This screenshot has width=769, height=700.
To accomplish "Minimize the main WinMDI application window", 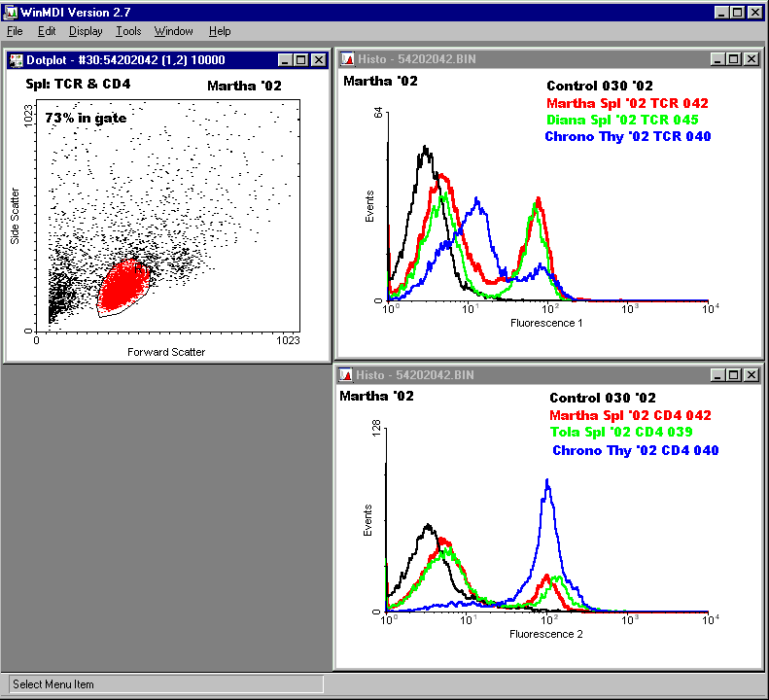I will (720, 12).
